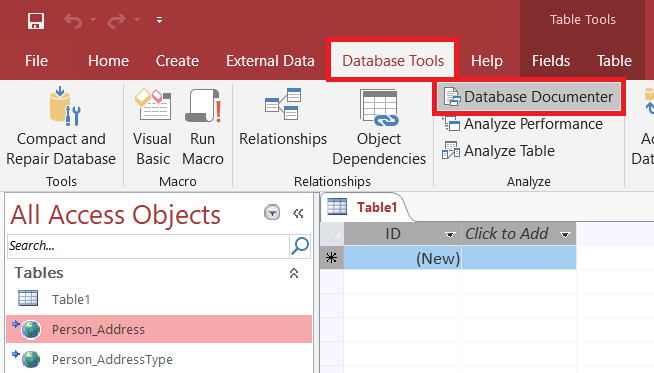The height and width of the screenshot is (373, 654).
Task: Click the new record row selector asterisk
Action: tap(332, 258)
